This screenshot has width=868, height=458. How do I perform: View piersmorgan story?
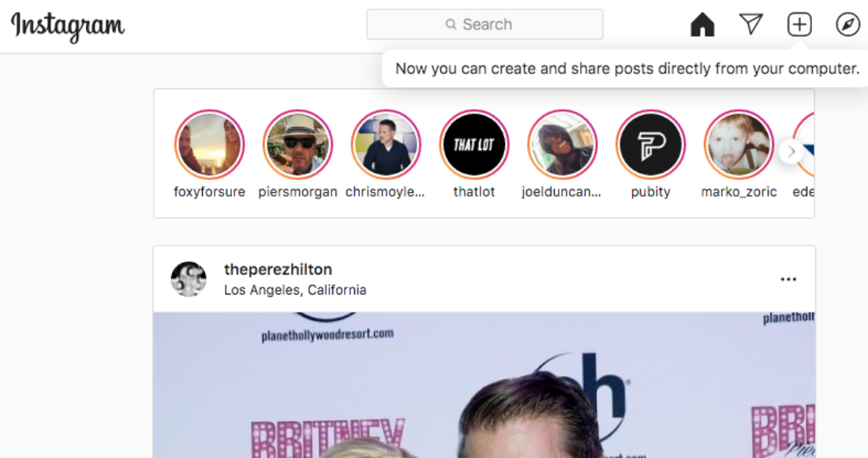[x=297, y=144]
